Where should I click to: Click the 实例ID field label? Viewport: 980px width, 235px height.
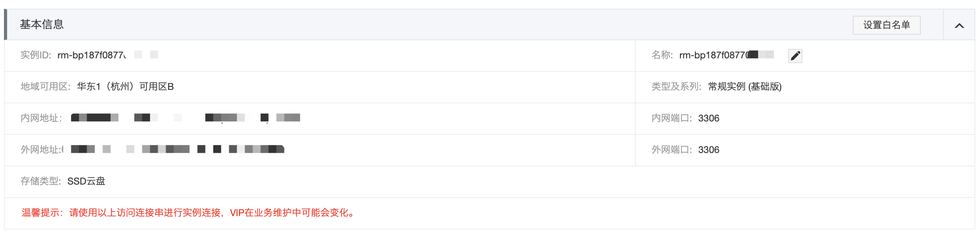pyautogui.click(x=36, y=55)
